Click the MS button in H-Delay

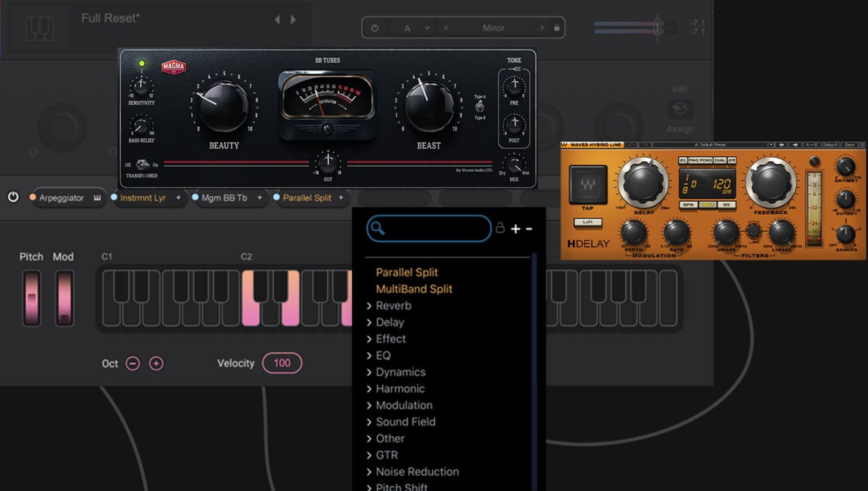tap(727, 205)
